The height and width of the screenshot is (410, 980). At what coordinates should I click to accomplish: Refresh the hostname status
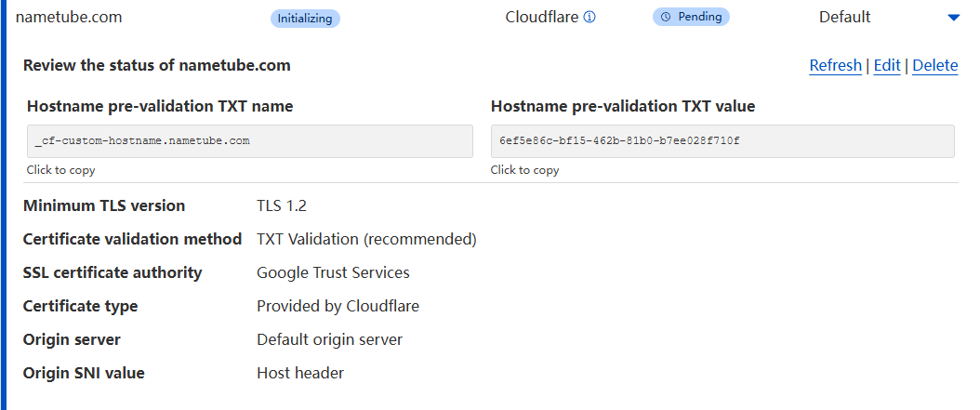(835, 65)
